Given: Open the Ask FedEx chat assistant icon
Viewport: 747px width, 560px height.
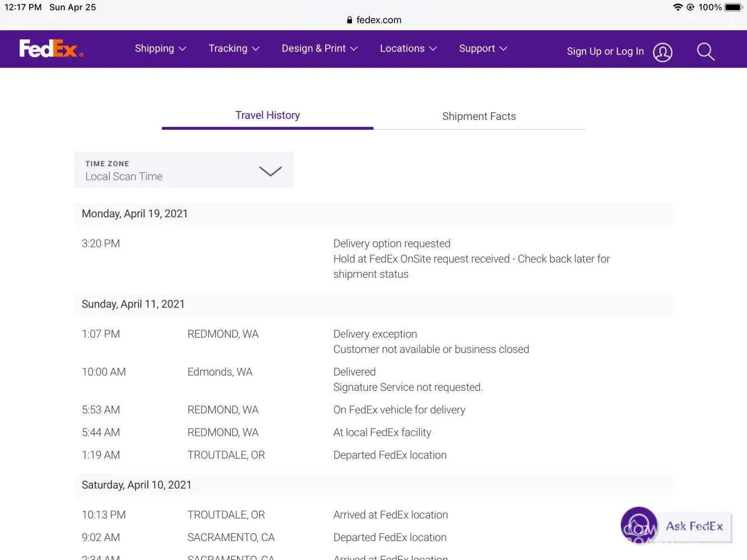Looking at the screenshot, I should [639, 525].
